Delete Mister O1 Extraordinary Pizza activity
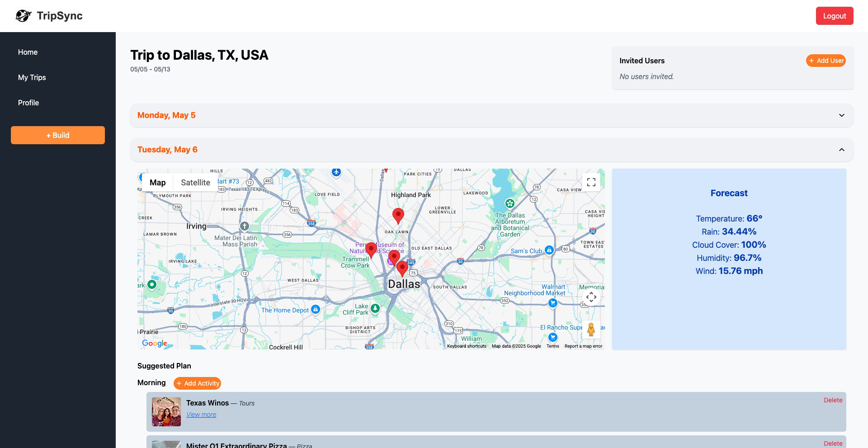Viewport: 868px width, 448px height. 833,443
